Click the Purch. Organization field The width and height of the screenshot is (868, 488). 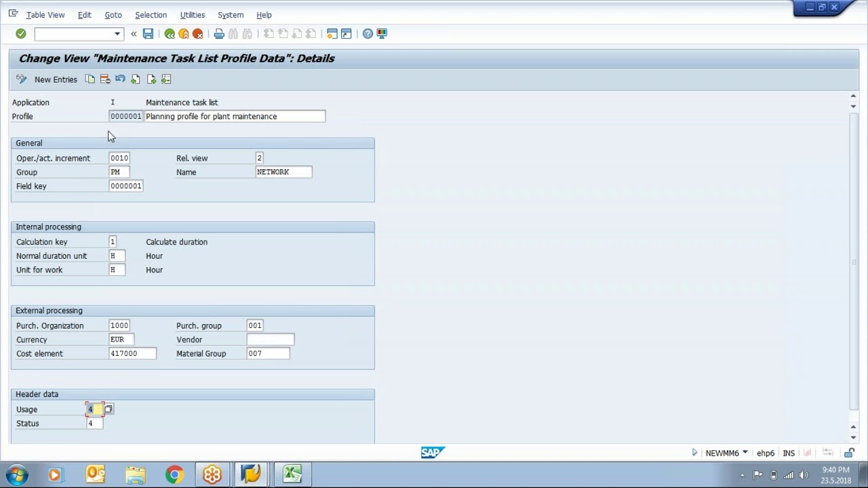(x=119, y=325)
